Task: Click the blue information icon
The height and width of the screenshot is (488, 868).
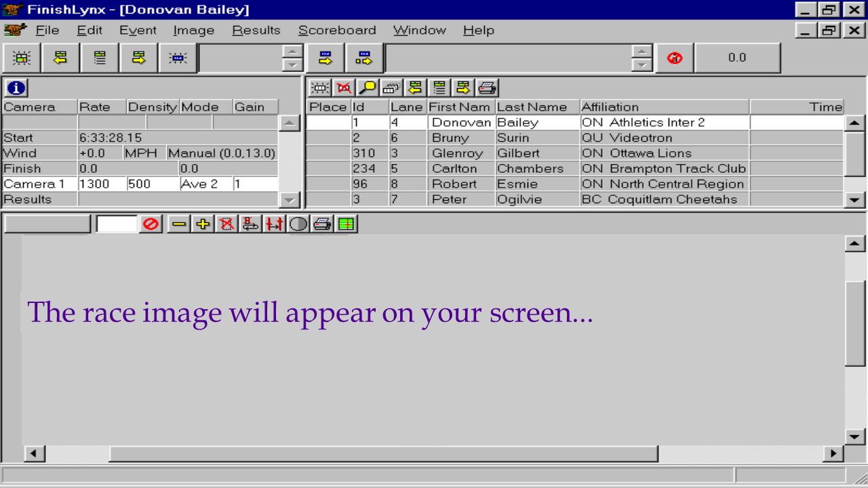Action: pos(16,87)
